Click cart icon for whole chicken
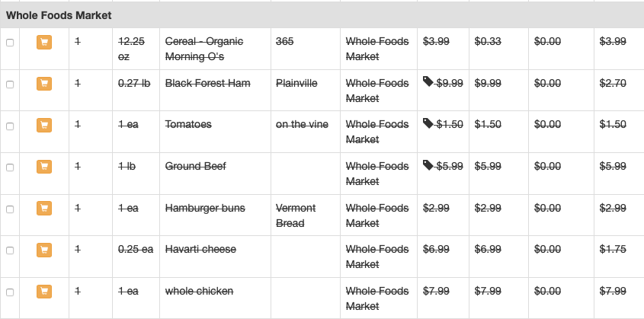The width and height of the screenshot is (644, 319). coord(44,292)
